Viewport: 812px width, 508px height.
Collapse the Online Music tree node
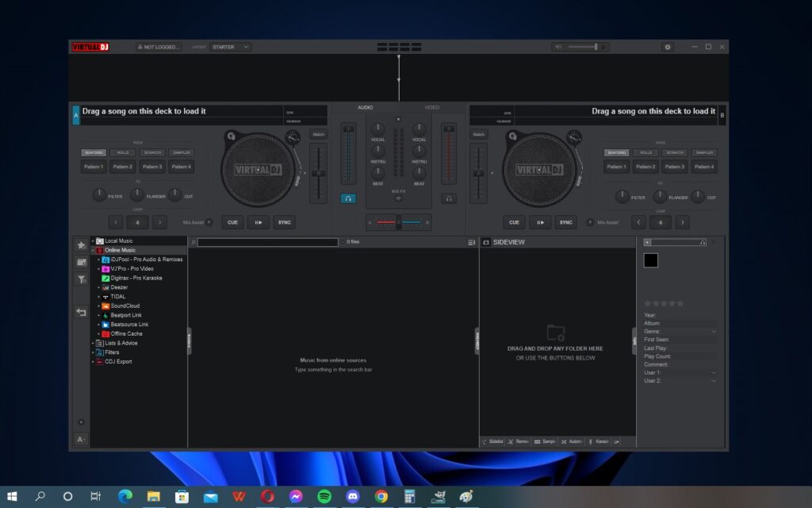click(x=93, y=250)
